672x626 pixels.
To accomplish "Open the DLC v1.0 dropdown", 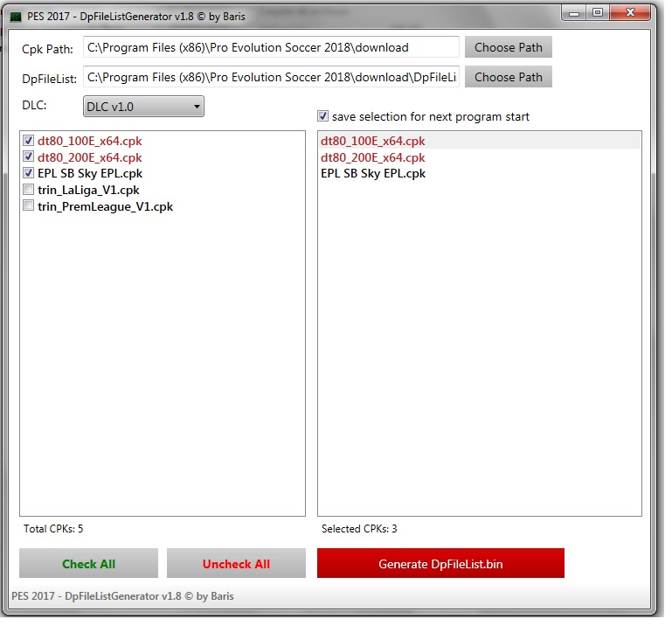I will pyautogui.click(x=143, y=107).
